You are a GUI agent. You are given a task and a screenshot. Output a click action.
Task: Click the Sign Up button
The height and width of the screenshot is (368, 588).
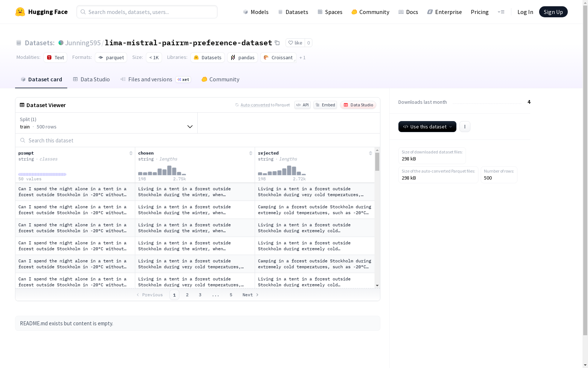click(553, 12)
